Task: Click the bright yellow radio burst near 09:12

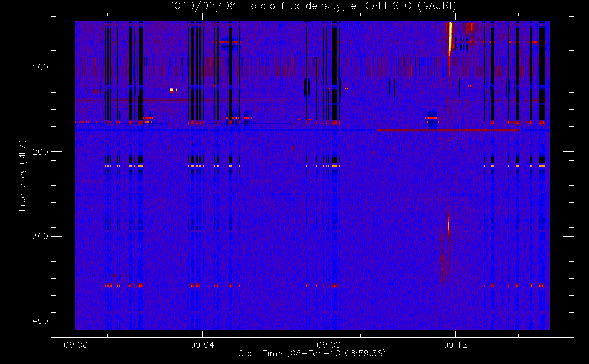Action: [x=450, y=38]
